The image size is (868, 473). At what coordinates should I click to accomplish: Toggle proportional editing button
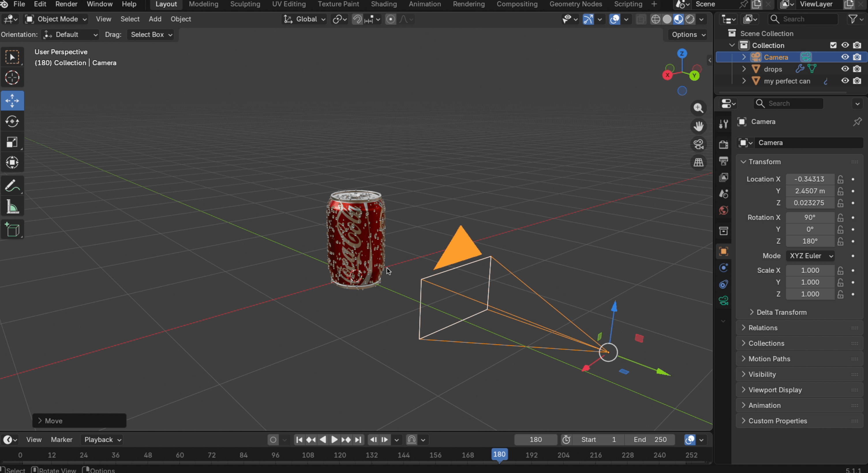(x=390, y=19)
